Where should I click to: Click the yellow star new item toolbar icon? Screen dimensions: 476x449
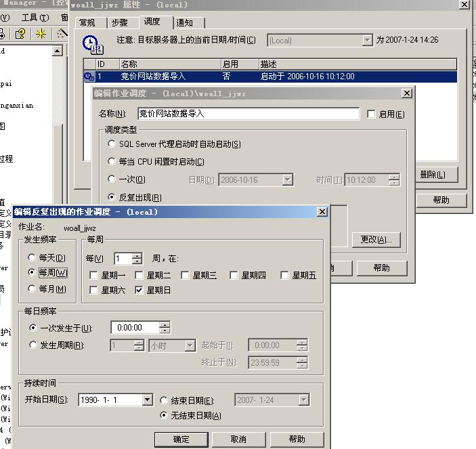(41, 34)
